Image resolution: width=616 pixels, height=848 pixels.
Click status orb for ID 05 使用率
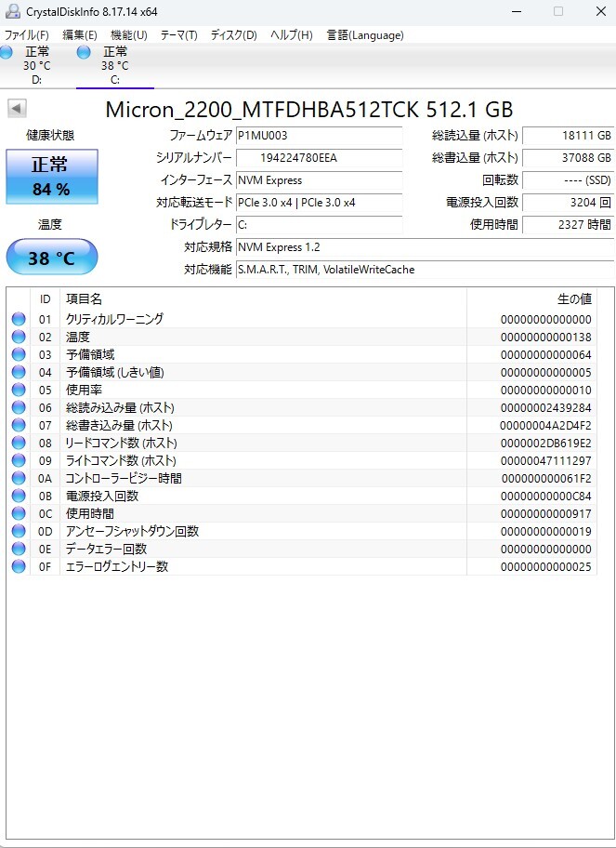pos(19,390)
